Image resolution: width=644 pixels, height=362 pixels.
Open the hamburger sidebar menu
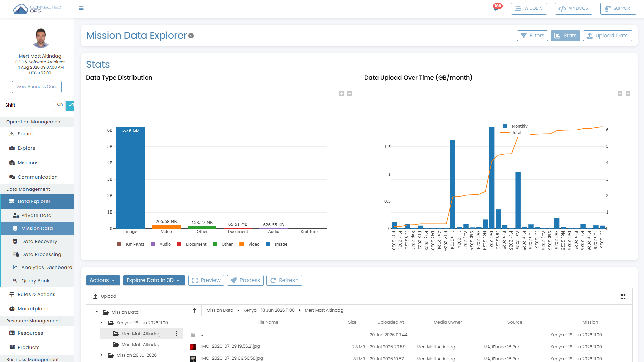pos(81,8)
